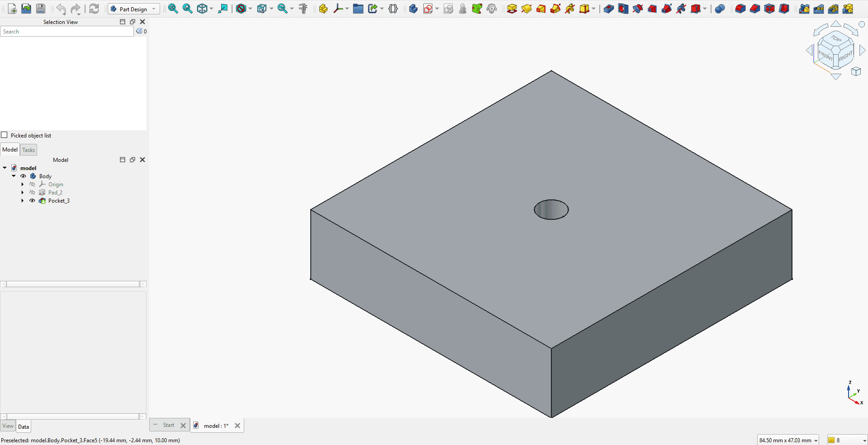Undo the last action

coord(61,9)
